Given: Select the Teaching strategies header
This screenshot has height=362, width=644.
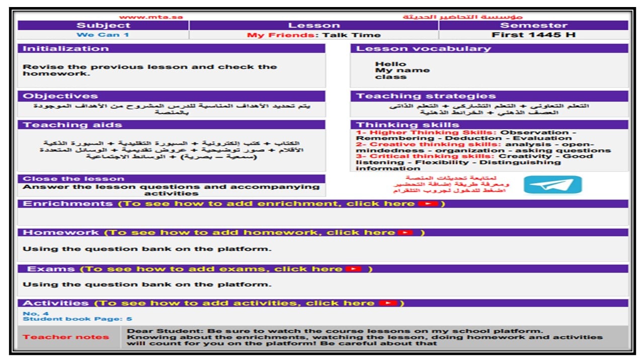Looking at the screenshot, I should point(490,96).
